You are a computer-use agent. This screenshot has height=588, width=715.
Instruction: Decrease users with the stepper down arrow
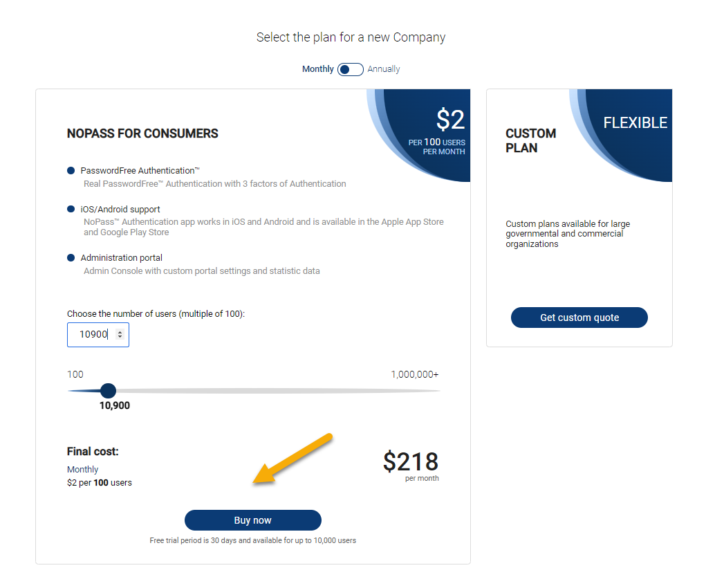[x=120, y=337]
